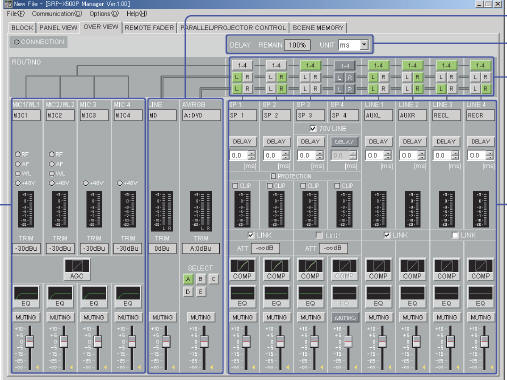The width and height of the screenshot is (507, 380).
Task: Enable the PROTECTION checkbox
Action: pos(273,176)
